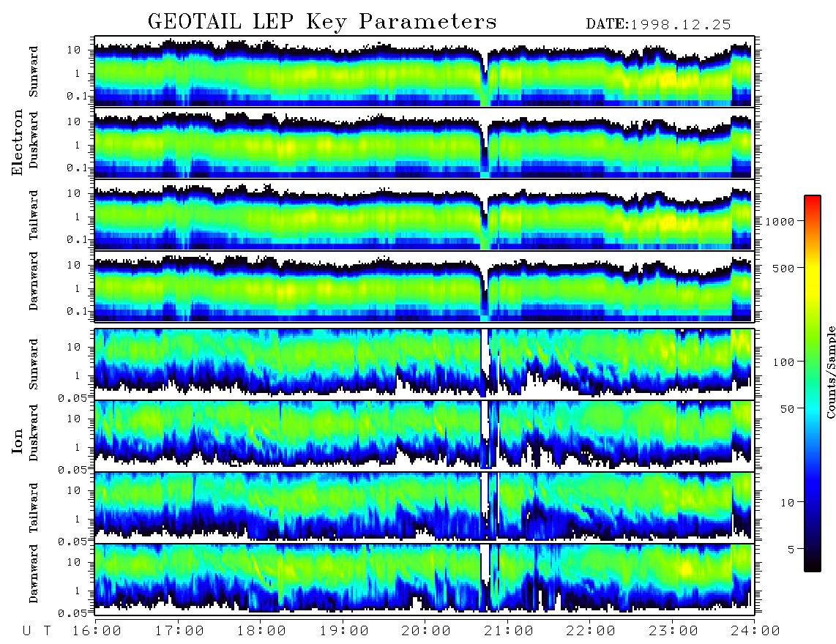Click inside the Ion Tailward spectrogram panel

pos(425,508)
